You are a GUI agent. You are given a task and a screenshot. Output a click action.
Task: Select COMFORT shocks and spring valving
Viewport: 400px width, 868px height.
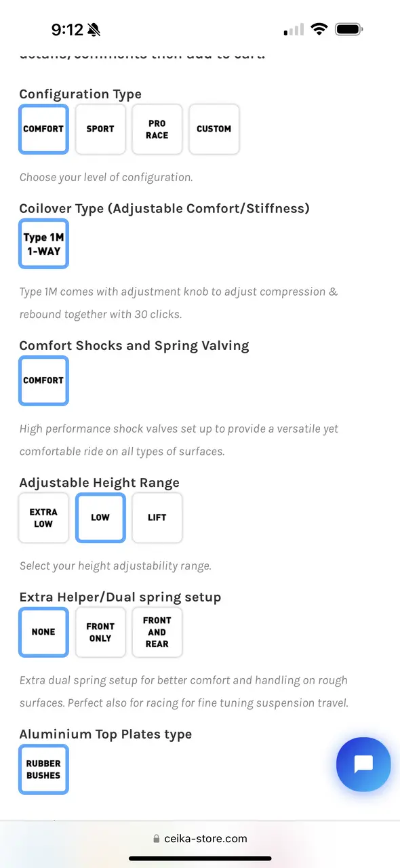[43, 380]
